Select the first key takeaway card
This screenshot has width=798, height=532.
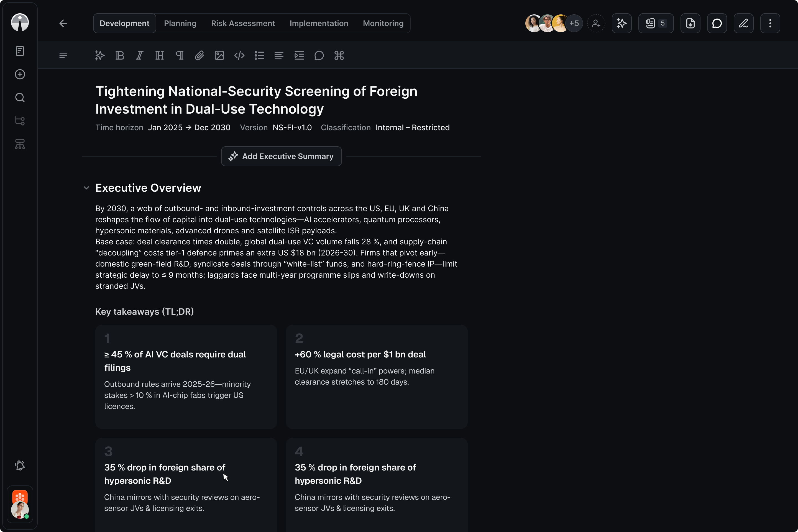coord(186,377)
